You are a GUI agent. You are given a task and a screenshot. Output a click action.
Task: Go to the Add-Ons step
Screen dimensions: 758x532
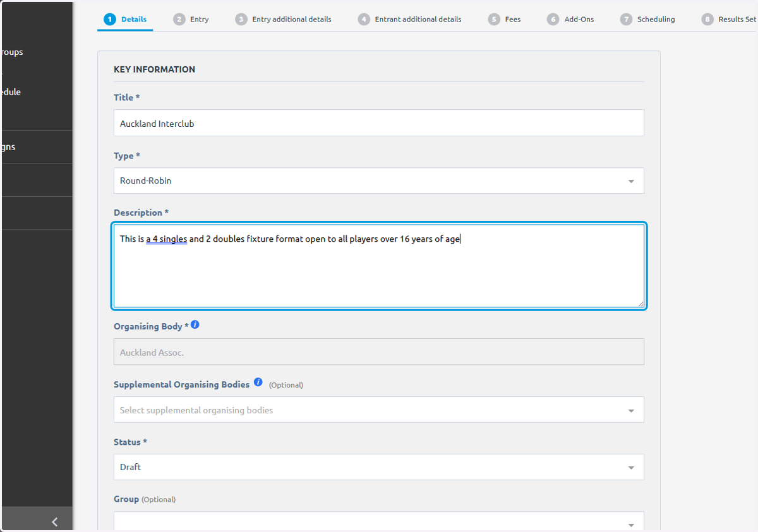[x=570, y=20]
